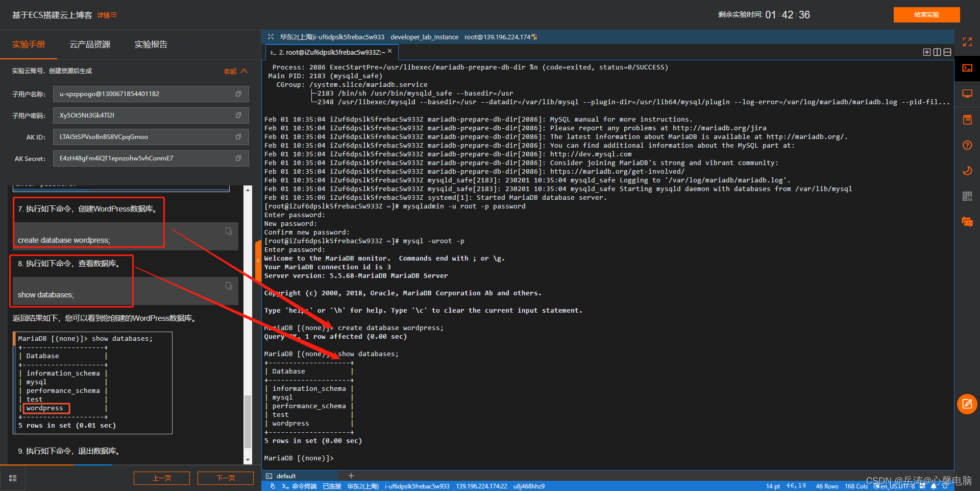Copy the sub-account password
Viewport: 980px width, 491px height.
[x=238, y=115]
